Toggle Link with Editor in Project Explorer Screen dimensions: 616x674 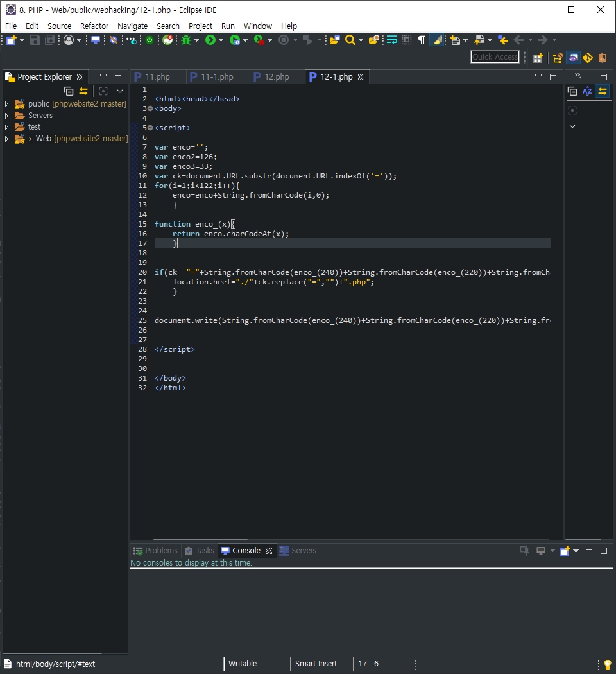pyautogui.click(x=83, y=91)
